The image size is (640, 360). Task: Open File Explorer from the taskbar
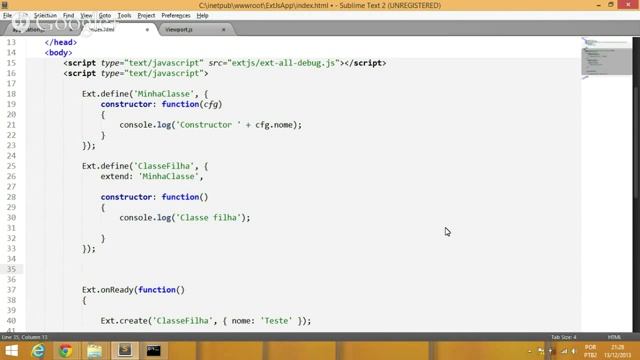pos(94,351)
